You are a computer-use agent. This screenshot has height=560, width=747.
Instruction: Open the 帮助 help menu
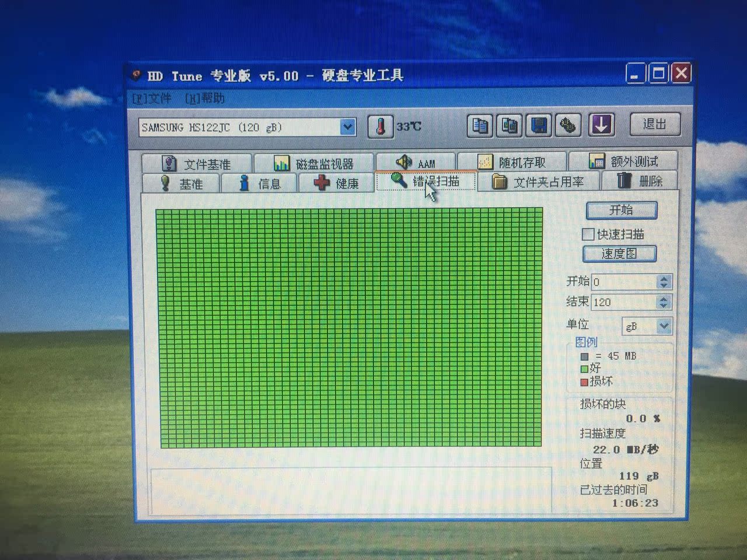tap(204, 98)
